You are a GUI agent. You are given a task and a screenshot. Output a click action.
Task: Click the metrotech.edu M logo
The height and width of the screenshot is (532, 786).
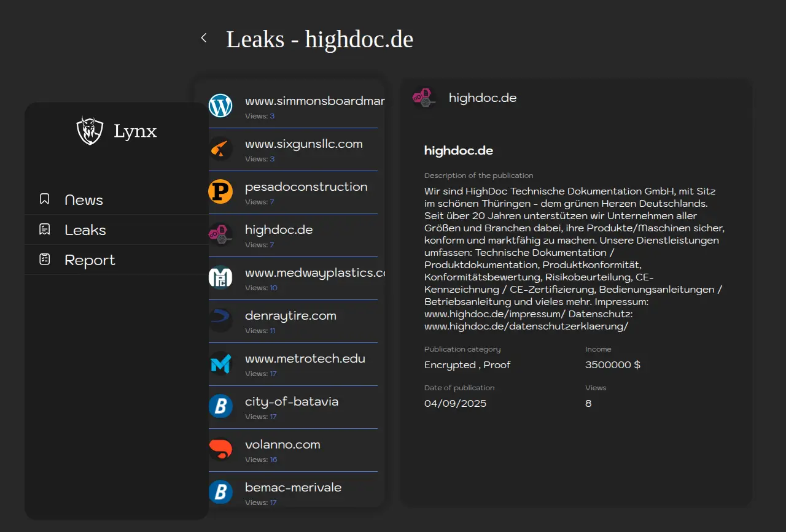pyautogui.click(x=220, y=363)
